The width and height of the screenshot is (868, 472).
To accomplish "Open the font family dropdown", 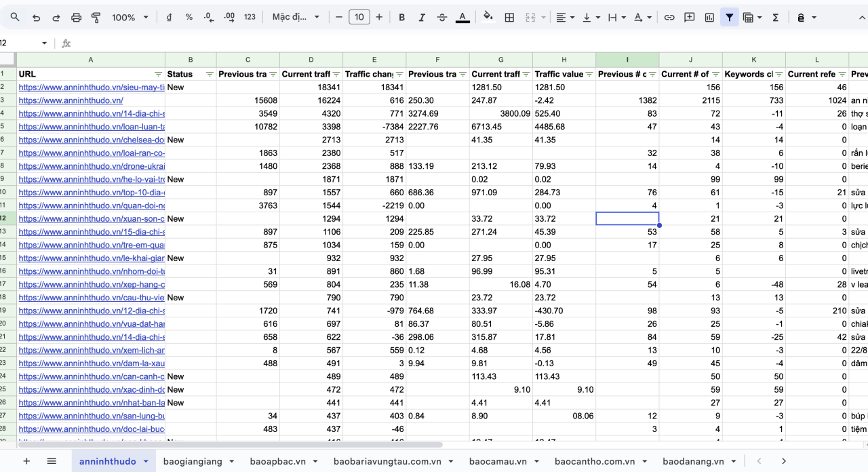I will pos(296,17).
